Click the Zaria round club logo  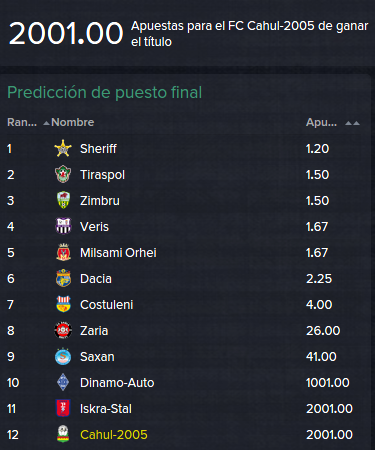[63, 330]
